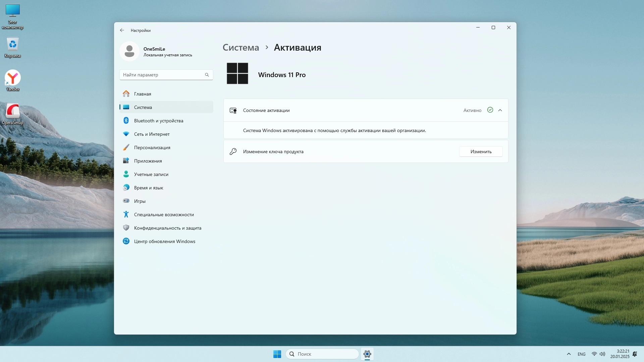644x362 pixels.
Task: Collapse the Состояние активации section
Action: coord(500,110)
